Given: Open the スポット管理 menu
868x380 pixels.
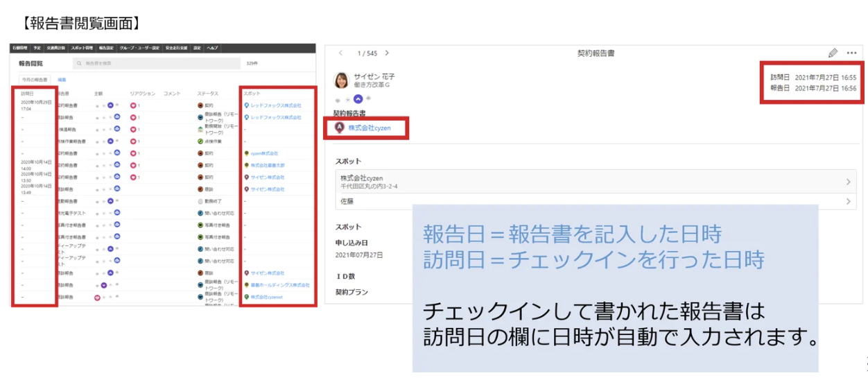Looking at the screenshot, I should [x=82, y=48].
